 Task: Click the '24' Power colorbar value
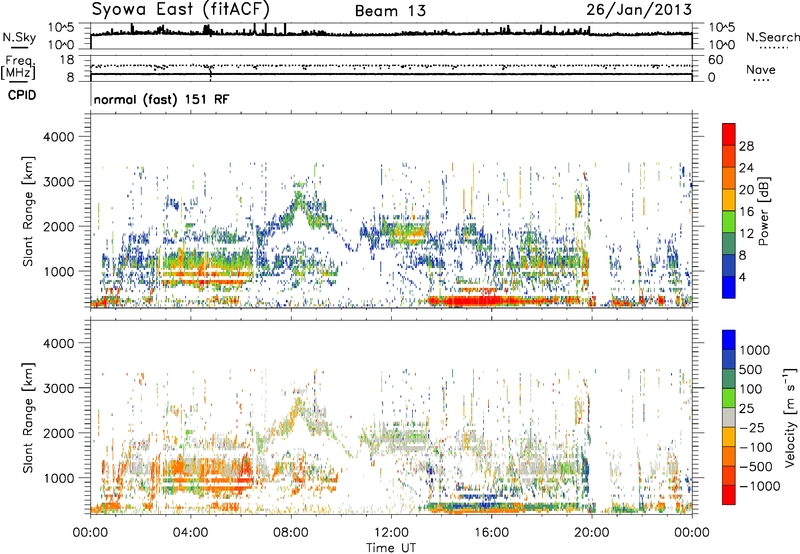[x=746, y=168]
